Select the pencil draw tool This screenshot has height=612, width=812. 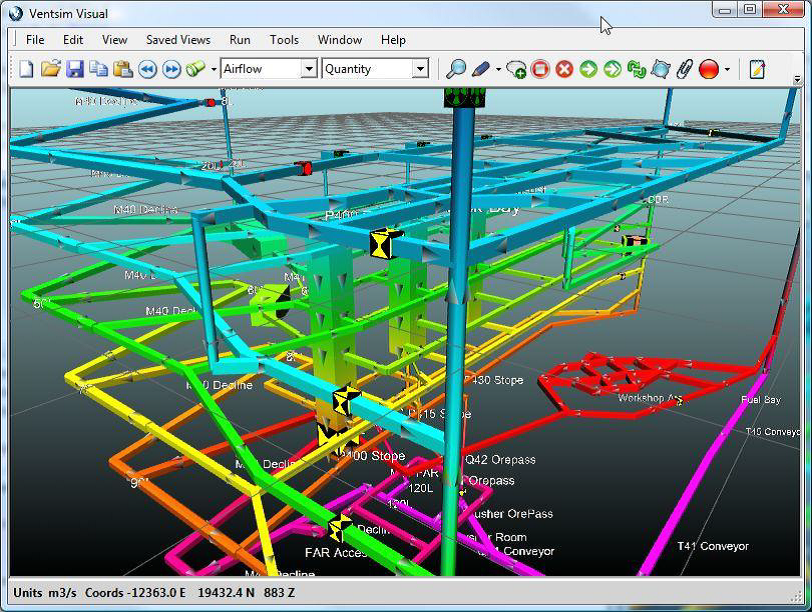(481, 69)
